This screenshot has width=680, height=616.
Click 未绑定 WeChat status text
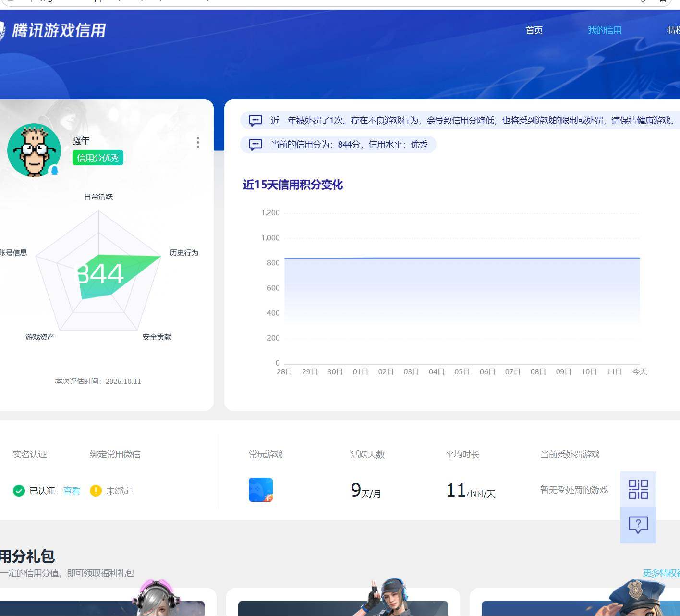tap(119, 491)
